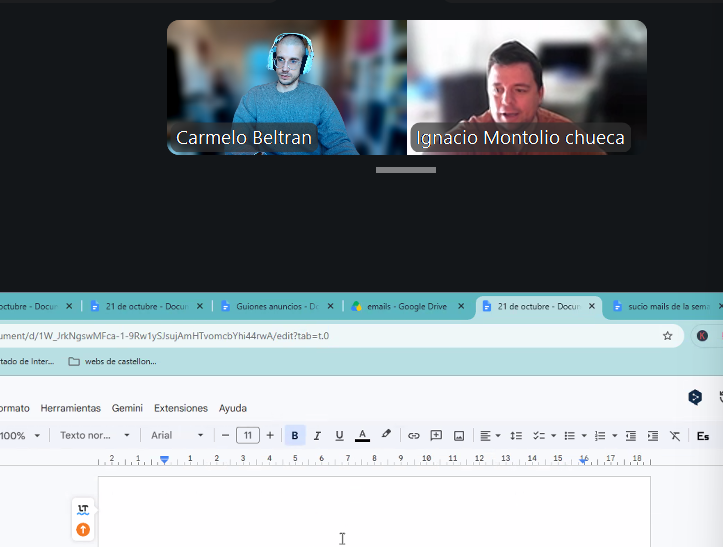Click the checklist icon

[x=539, y=435]
